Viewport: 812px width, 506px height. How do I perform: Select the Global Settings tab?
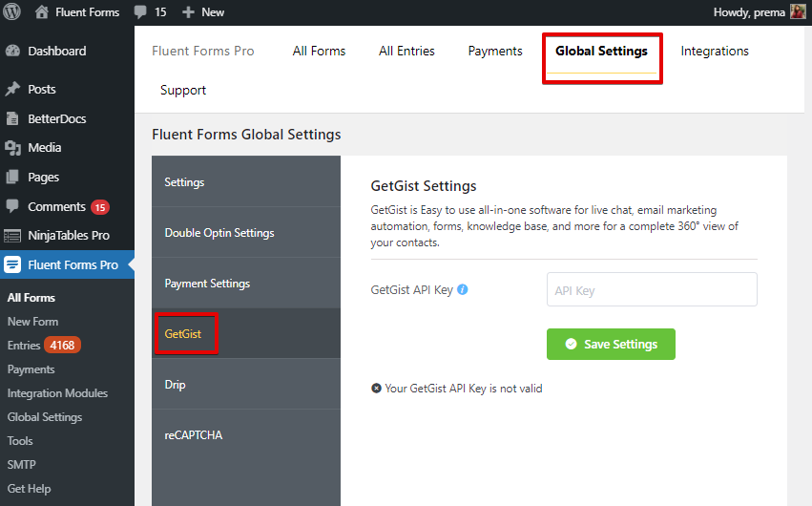coord(602,51)
